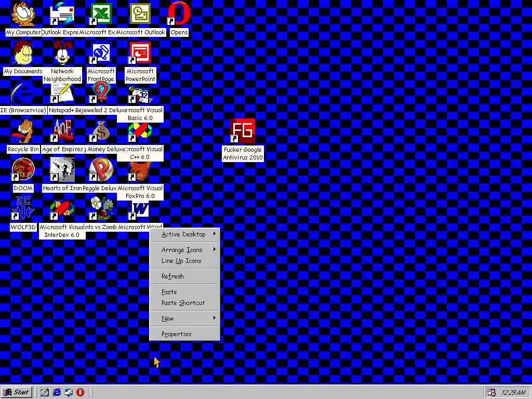
Task: Select the Microsoft Visual InterDev 6.0 shortcut
Action: (x=62, y=210)
